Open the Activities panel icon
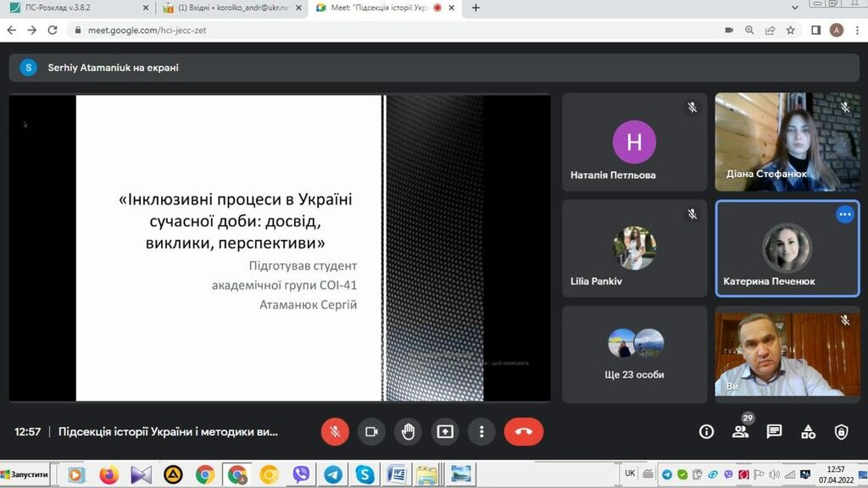 (808, 431)
